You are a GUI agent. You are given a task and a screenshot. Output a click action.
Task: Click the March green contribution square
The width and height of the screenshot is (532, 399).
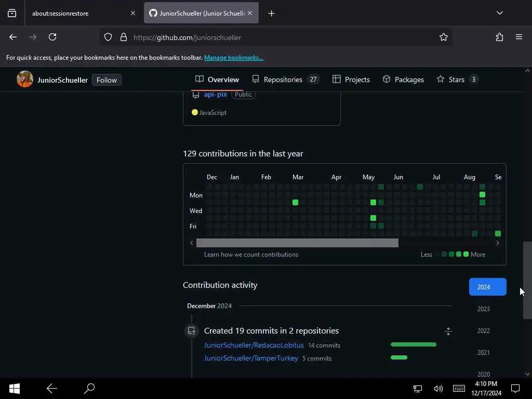click(295, 203)
